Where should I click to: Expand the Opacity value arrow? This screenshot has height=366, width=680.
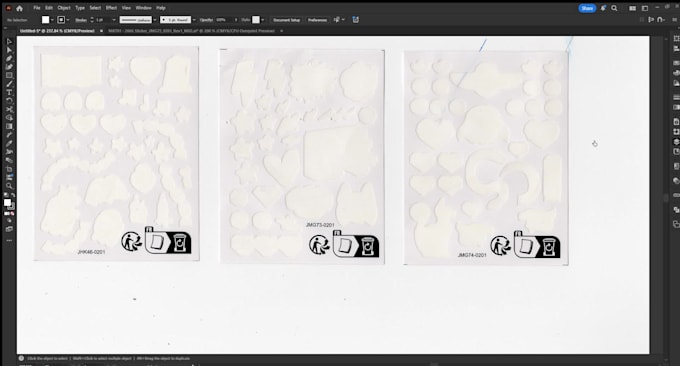point(236,20)
